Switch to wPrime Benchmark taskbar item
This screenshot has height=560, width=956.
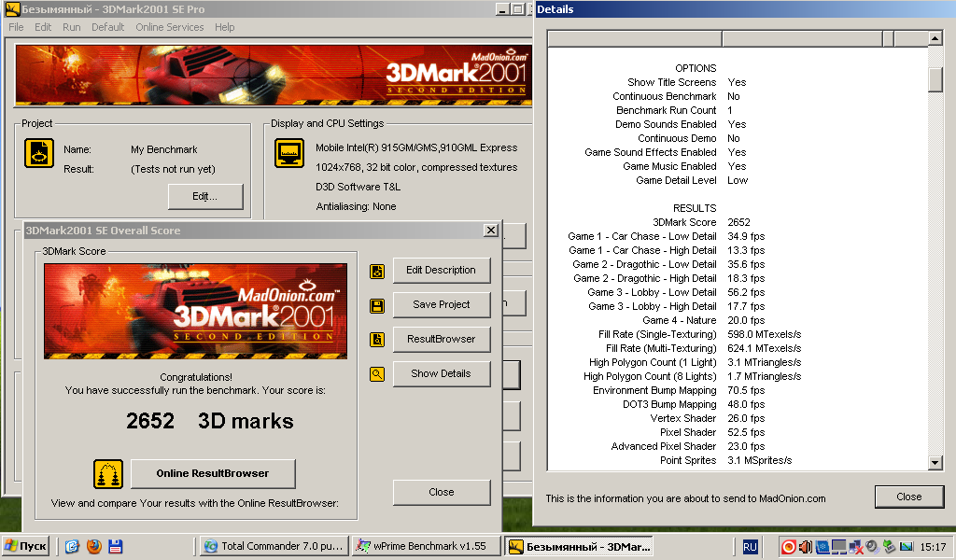pyautogui.click(x=427, y=546)
